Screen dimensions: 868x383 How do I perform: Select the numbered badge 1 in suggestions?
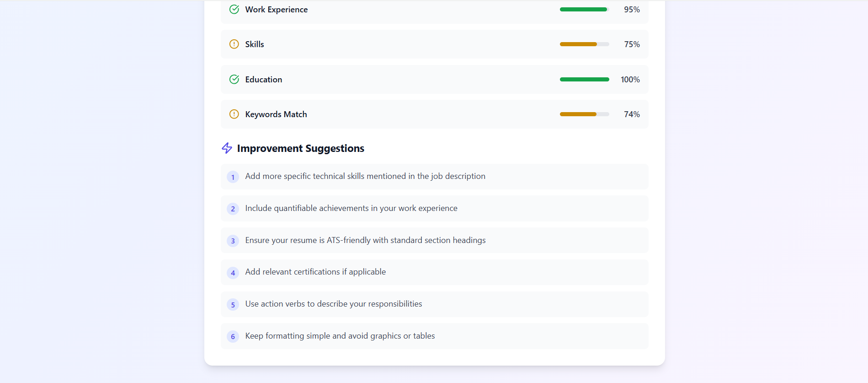233,177
